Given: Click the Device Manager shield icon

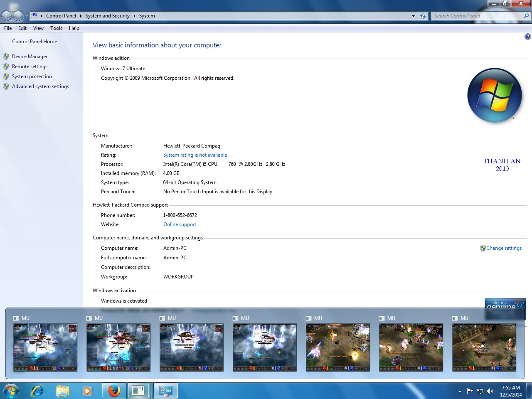Looking at the screenshot, I should click(x=6, y=57).
